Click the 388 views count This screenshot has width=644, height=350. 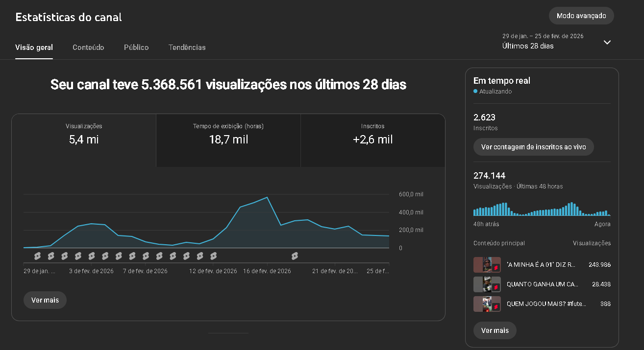pyautogui.click(x=606, y=303)
